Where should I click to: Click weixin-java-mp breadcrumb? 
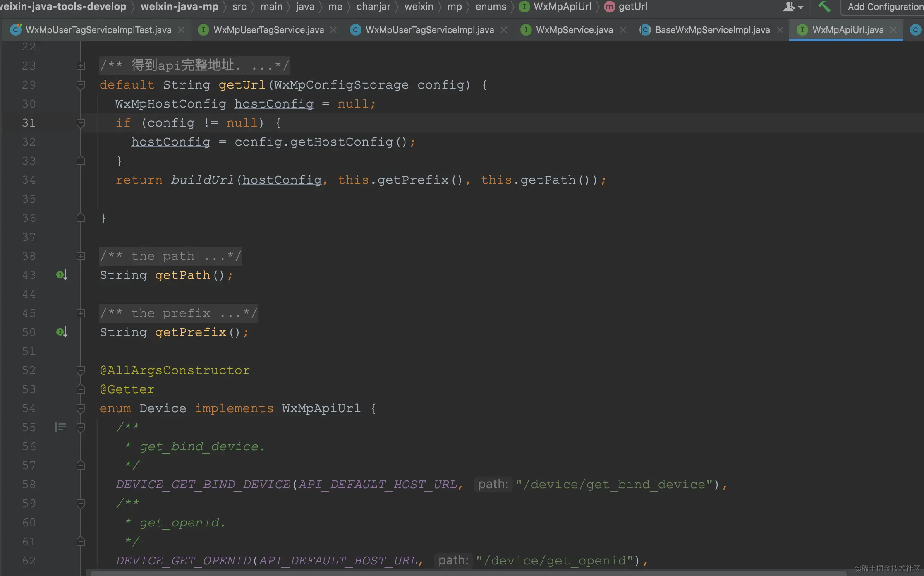click(x=180, y=7)
